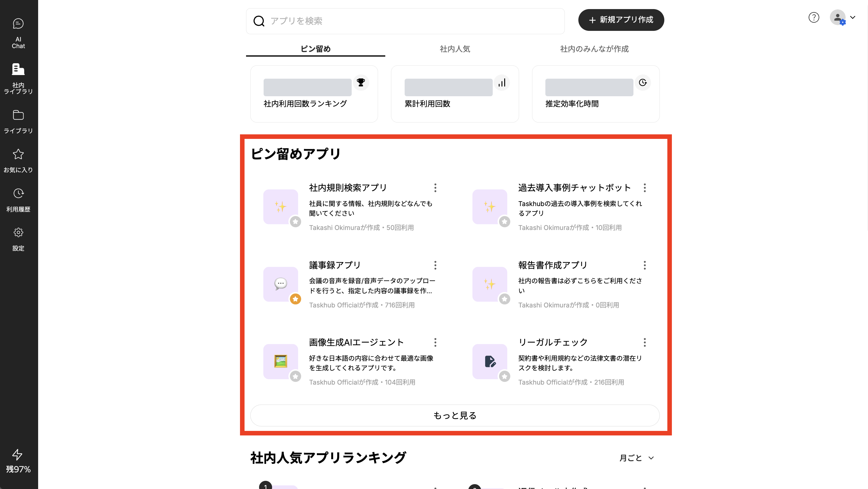Toggle favorite star on リーガルチェック
Image resolution: width=868 pixels, height=489 pixels.
(x=505, y=376)
